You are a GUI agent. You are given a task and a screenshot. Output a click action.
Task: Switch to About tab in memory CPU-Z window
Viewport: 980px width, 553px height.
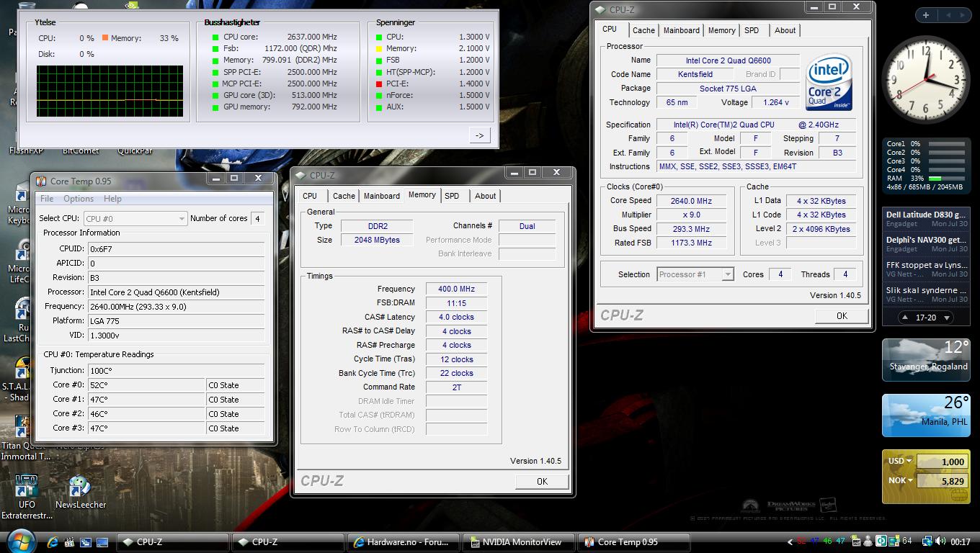click(x=486, y=196)
